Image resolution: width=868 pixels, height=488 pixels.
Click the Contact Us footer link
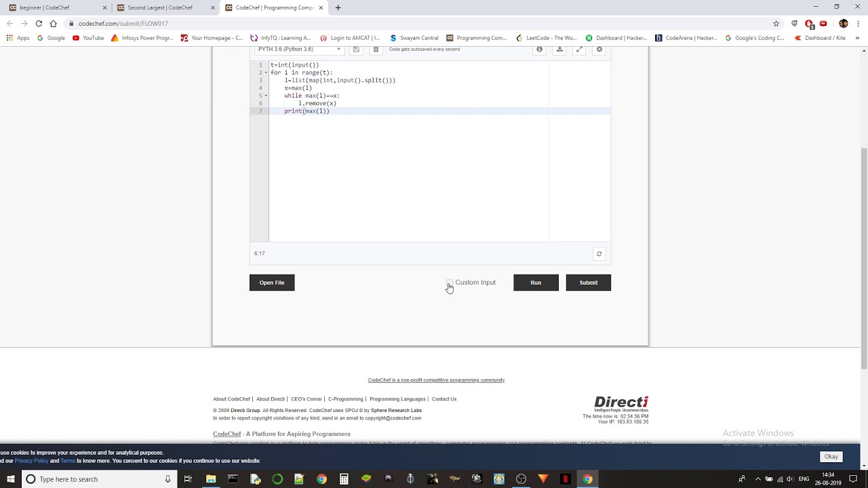(x=444, y=399)
